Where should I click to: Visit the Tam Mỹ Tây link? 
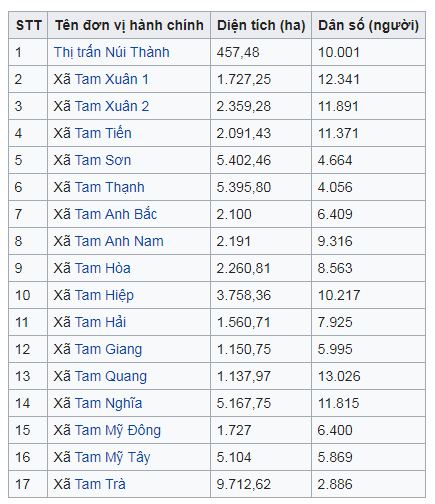tap(113, 457)
